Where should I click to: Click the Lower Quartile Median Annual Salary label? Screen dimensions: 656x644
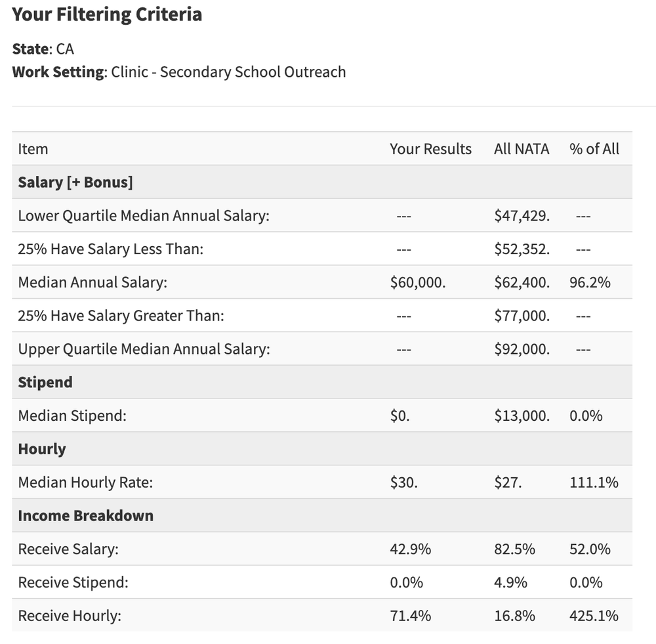pyautogui.click(x=144, y=216)
